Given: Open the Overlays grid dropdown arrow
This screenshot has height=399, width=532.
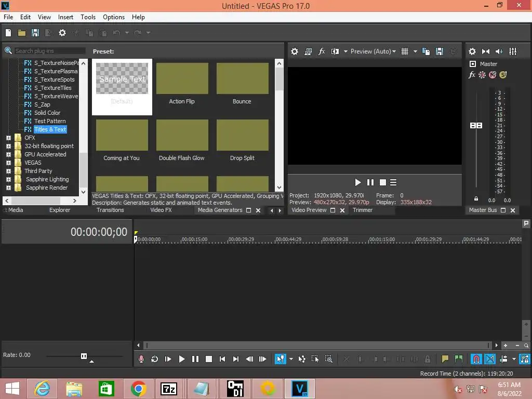Looking at the screenshot, I should tap(415, 51).
